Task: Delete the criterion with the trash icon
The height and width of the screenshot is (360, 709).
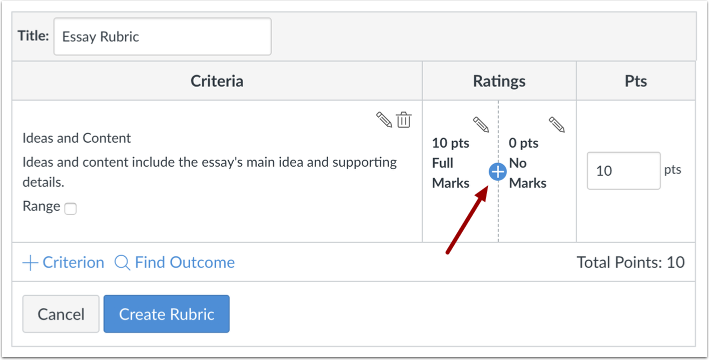Action: 404,120
